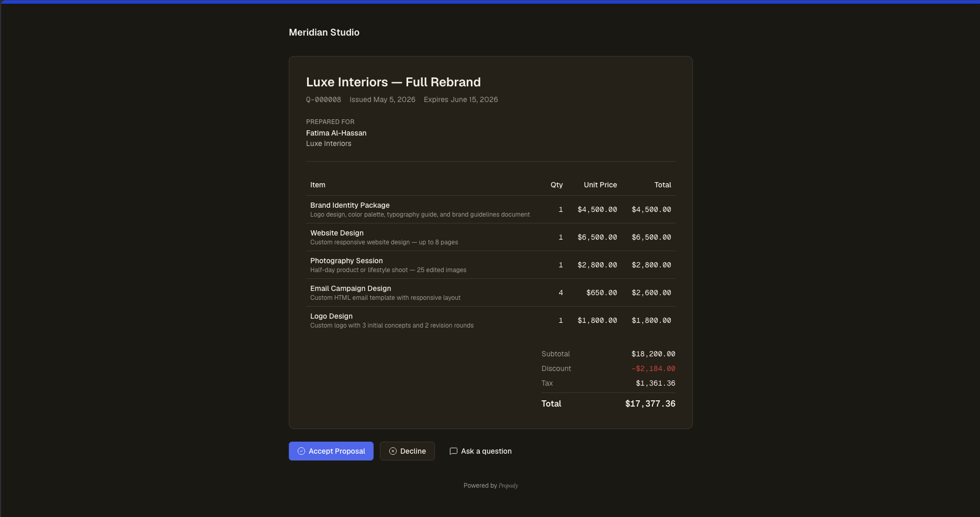Click the bold Total label in summary
The width and height of the screenshot is (980, 517).
click(x=551, y=403)
